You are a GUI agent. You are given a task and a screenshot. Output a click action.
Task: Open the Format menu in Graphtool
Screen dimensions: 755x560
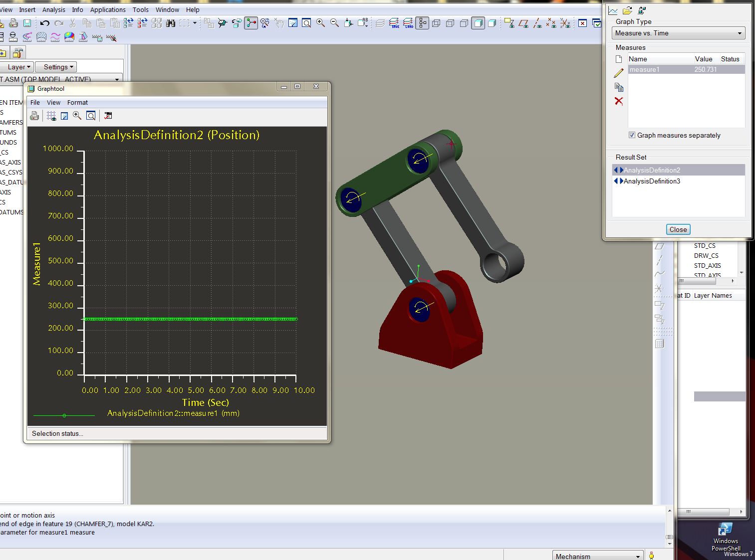(77, 102)
